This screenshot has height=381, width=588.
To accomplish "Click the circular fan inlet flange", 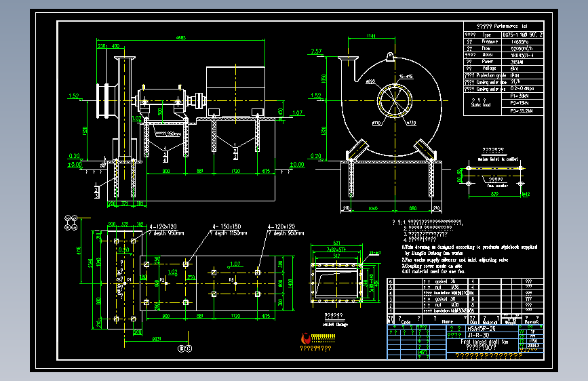I will pos(395,100).
